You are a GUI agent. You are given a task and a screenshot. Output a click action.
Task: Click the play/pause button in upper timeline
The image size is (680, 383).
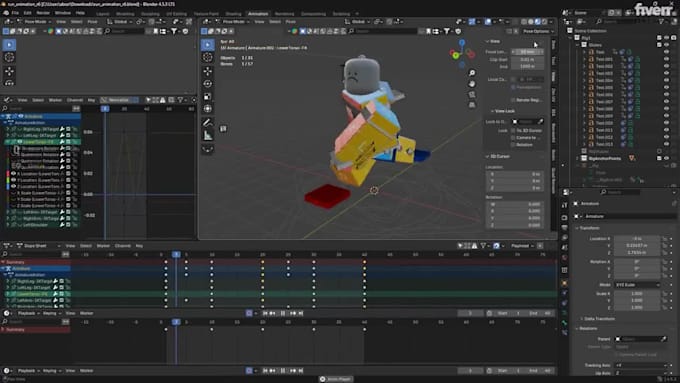[283, 313]
